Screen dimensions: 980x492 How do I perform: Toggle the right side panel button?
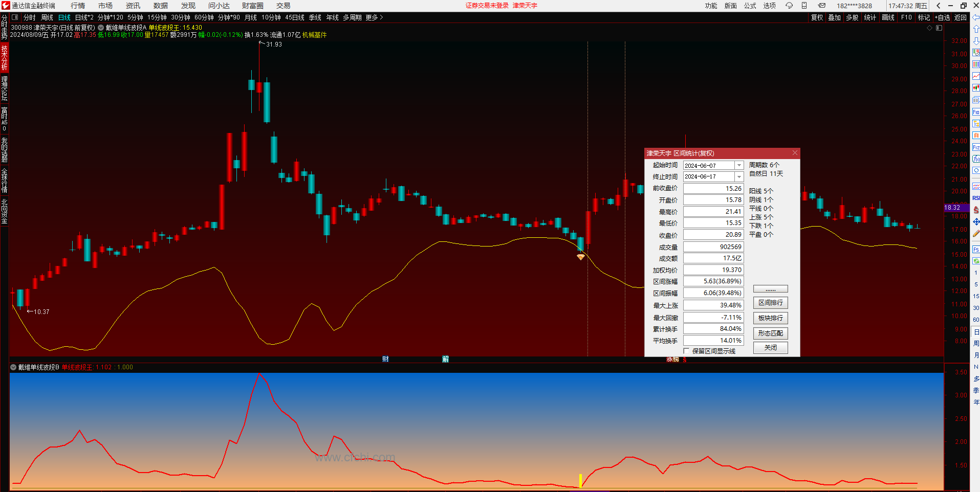tap(939, 28)
